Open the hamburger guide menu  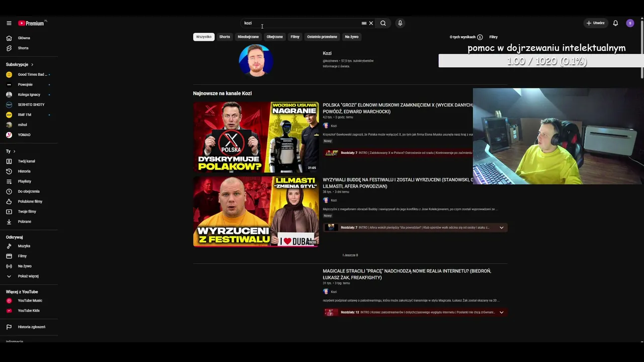[9, 23]
